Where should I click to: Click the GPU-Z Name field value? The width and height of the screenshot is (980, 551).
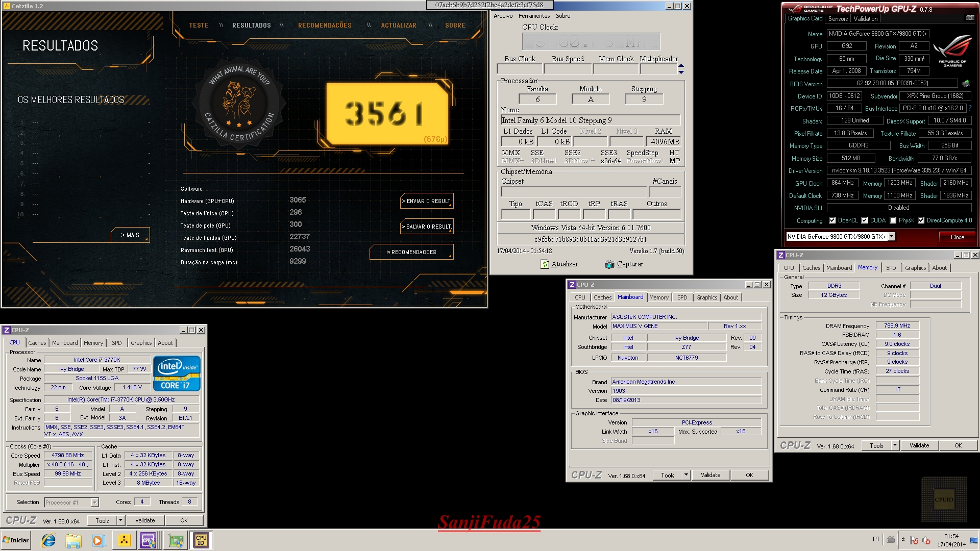click(878, 34)
